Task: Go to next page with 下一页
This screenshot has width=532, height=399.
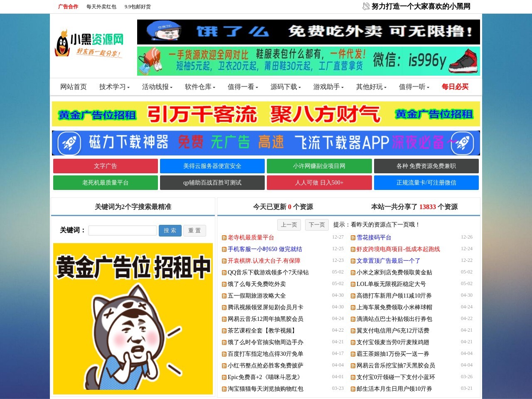Action: pyautogui.click(x=317, y=225)
